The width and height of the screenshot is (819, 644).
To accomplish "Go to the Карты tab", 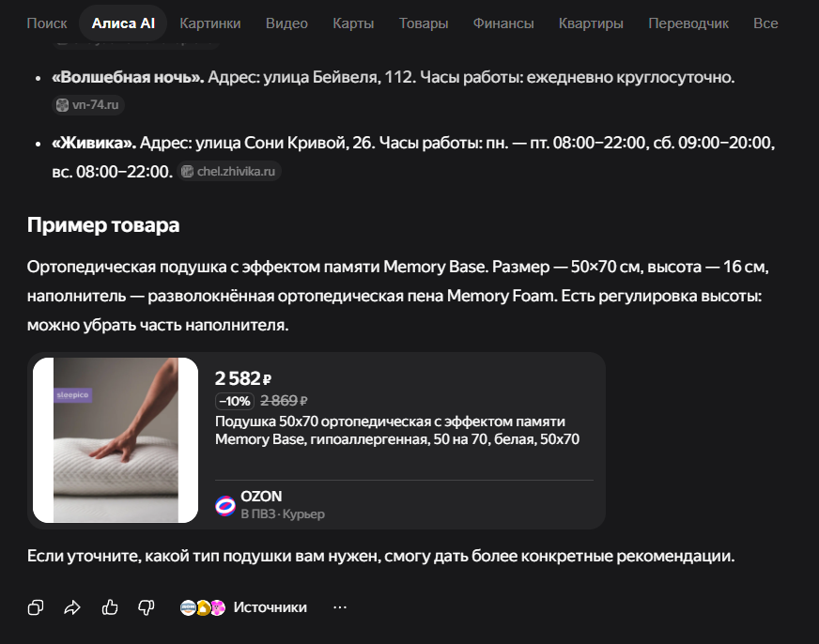I will [353, 23].
